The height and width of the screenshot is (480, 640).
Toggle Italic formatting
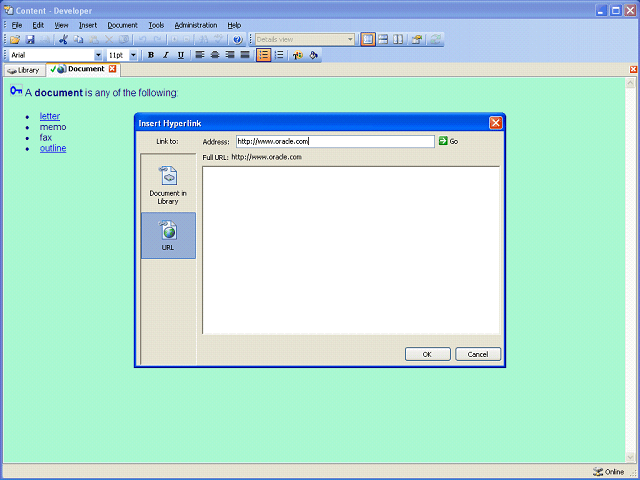pyautogui.click(x=166, y=55)
